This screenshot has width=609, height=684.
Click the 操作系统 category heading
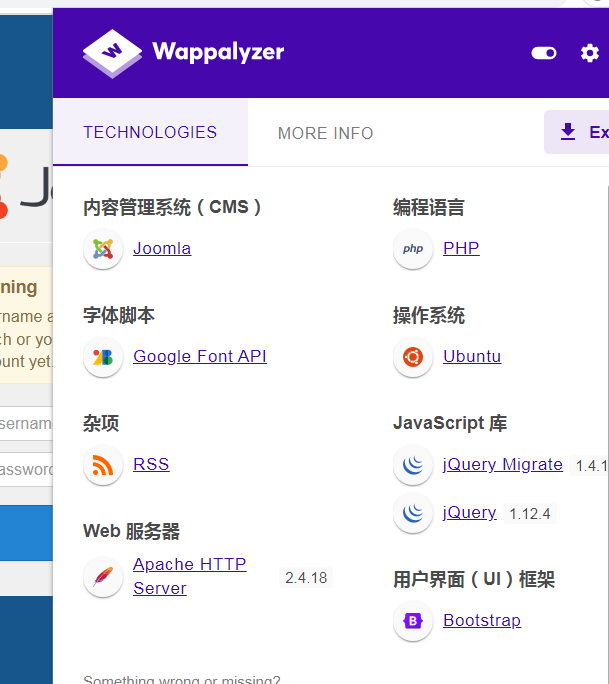429,315
